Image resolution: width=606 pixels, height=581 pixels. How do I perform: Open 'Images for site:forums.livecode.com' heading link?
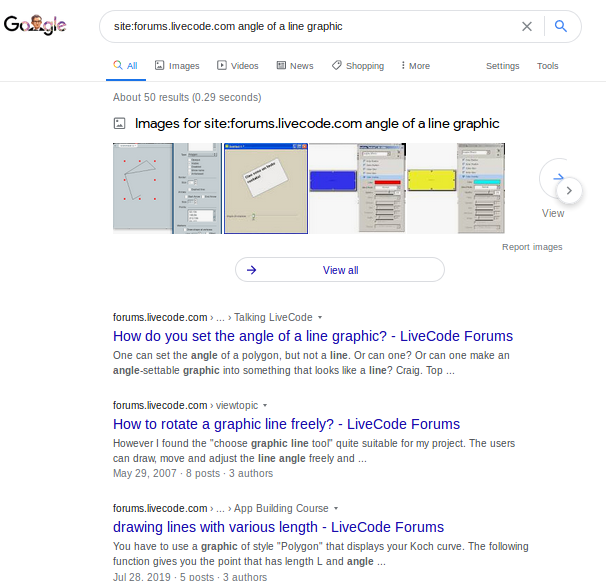pos(317,124)
